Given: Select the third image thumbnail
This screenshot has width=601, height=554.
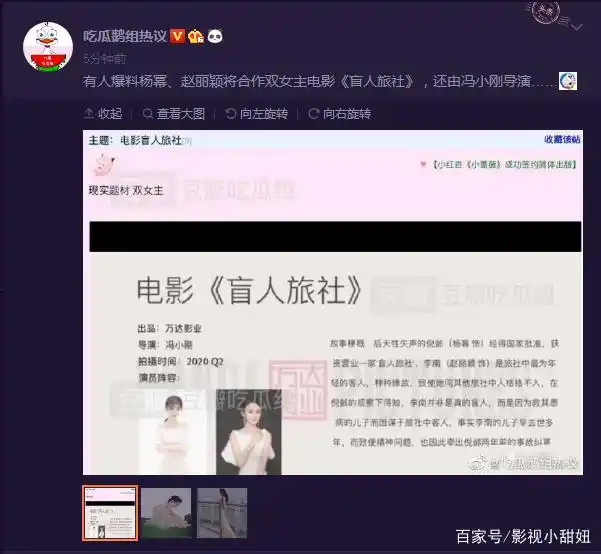Looking at the screenshot, I should (222, 513).
